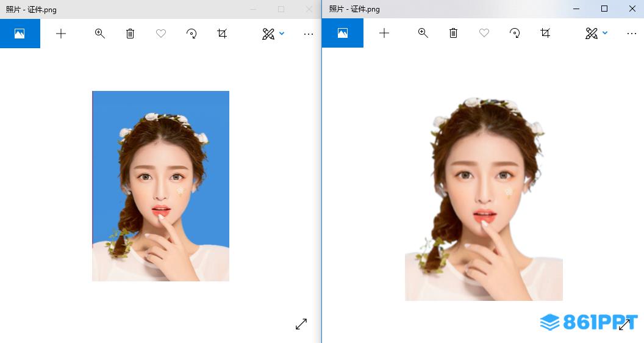Open collection view in right Photos window
Image resolution: width=644 pixels, height=343 pixels.
tap(343, 33)
